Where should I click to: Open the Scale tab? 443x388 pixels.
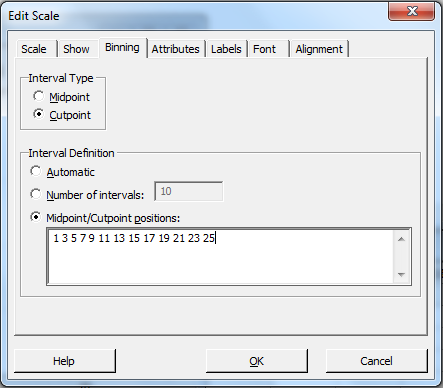click(34, 49)
